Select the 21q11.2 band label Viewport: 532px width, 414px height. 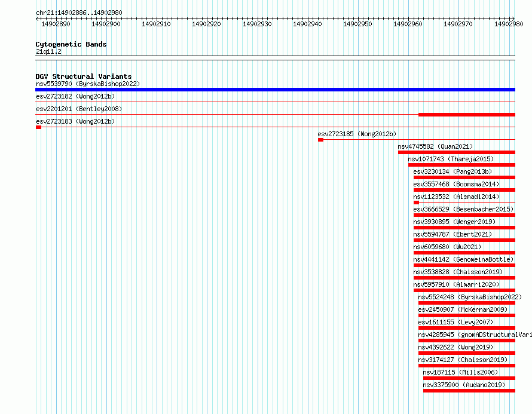(x=48, y=51)
